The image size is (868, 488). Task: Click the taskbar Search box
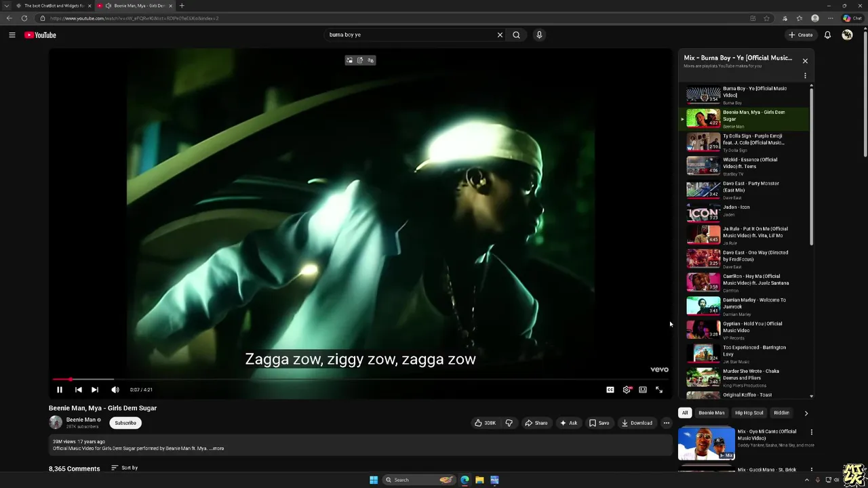419,480
